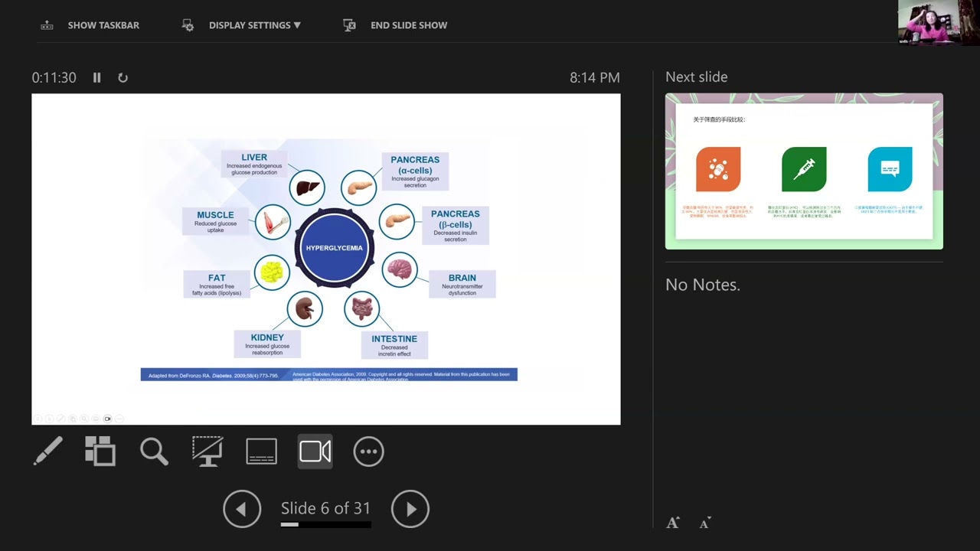Go to the previous slide
Screen dimensions: 980x551
point(242,509)
